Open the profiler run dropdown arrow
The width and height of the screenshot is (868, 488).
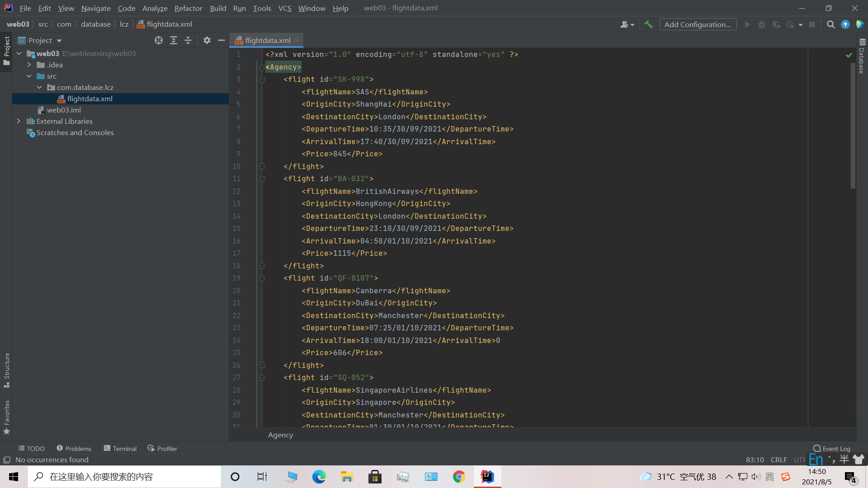(801, 25)
